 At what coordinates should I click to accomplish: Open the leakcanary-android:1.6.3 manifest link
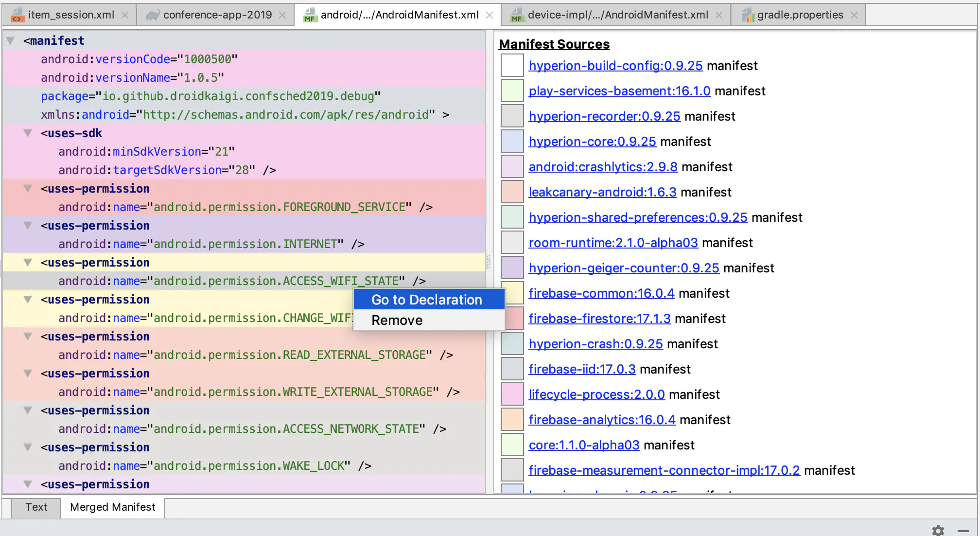pos(602,192)
